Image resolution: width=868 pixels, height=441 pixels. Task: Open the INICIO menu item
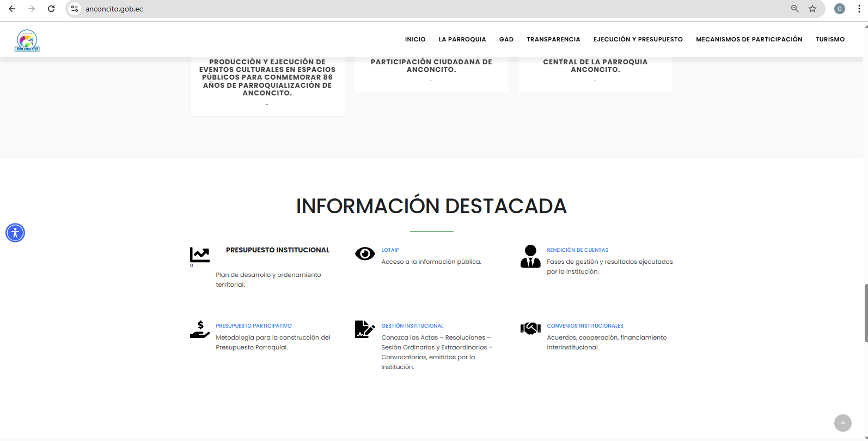pos(415,39)
